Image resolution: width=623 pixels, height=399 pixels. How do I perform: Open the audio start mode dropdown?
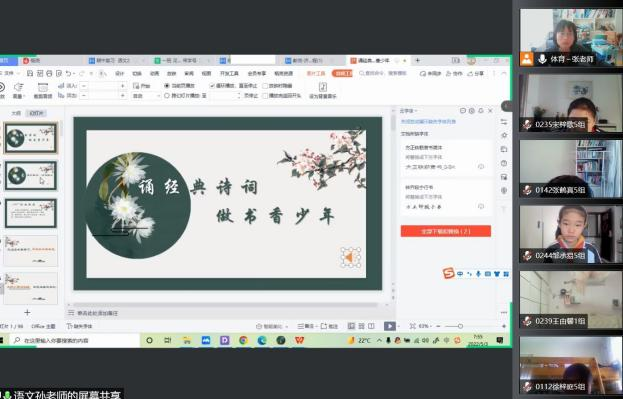point(146,96)
